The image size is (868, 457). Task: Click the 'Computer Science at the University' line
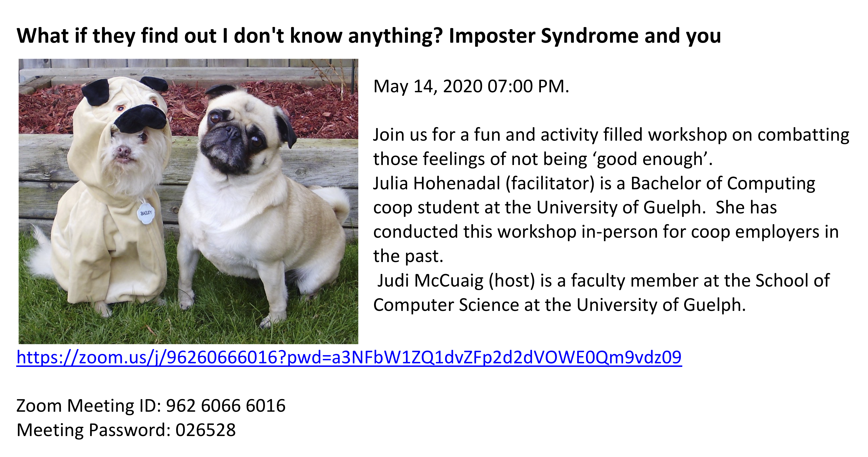[x=559, y=305]
